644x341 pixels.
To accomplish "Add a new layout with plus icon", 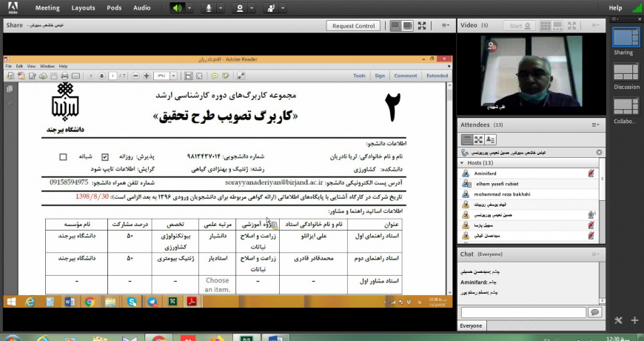I will (x=635, y=320).
